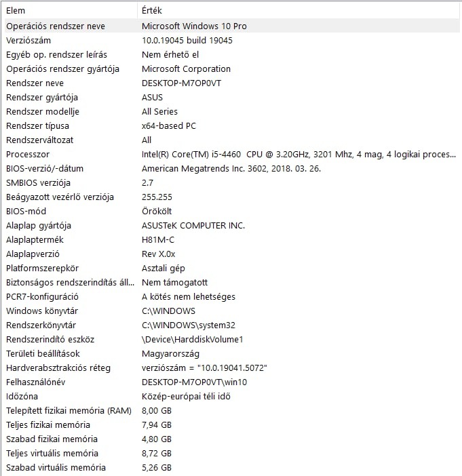
Task: Click the value '8,72 GB'
Action: (157, 454)
